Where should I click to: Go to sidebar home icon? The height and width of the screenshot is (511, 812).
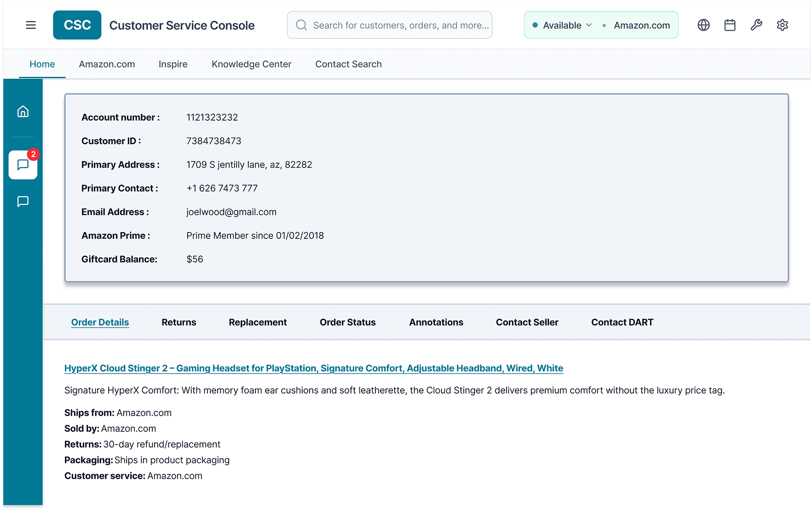click(23, 111)
